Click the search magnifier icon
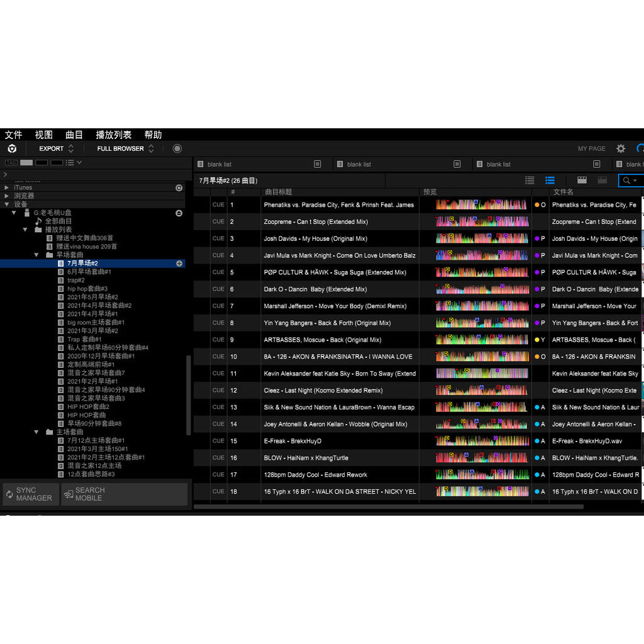This screenshot has height=644, width=644. pos(626,180)
